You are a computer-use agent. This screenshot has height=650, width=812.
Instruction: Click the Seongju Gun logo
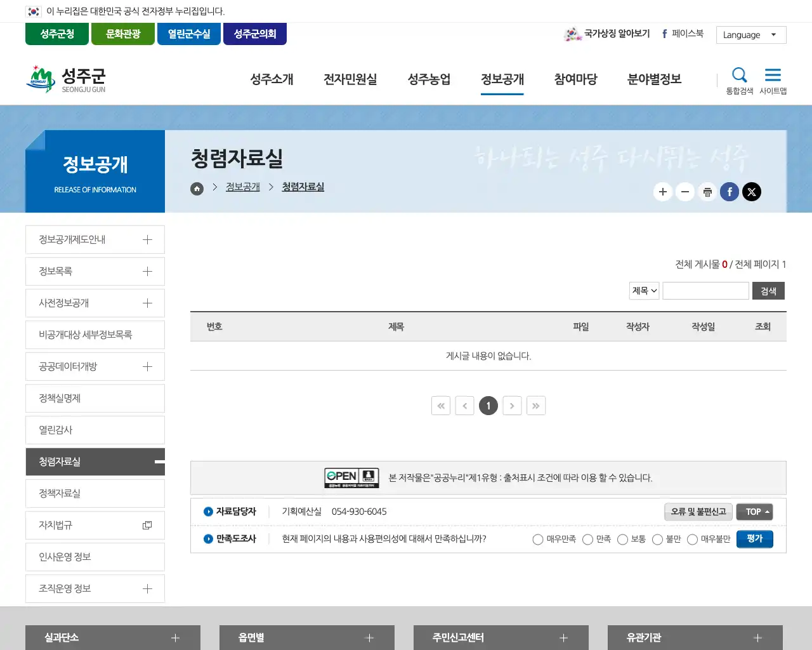click(x=66, y=79)
